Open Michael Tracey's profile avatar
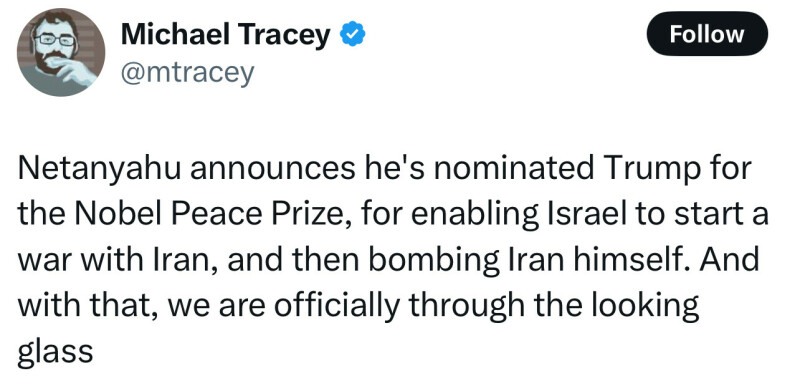Viewport: 800px width, 381px height. (x=61, y=53)
